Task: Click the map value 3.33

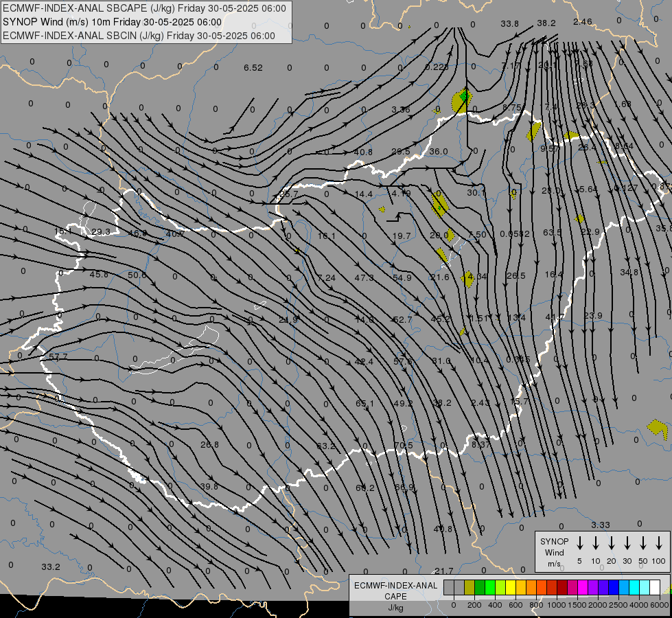Action: [x=601, y=525]
